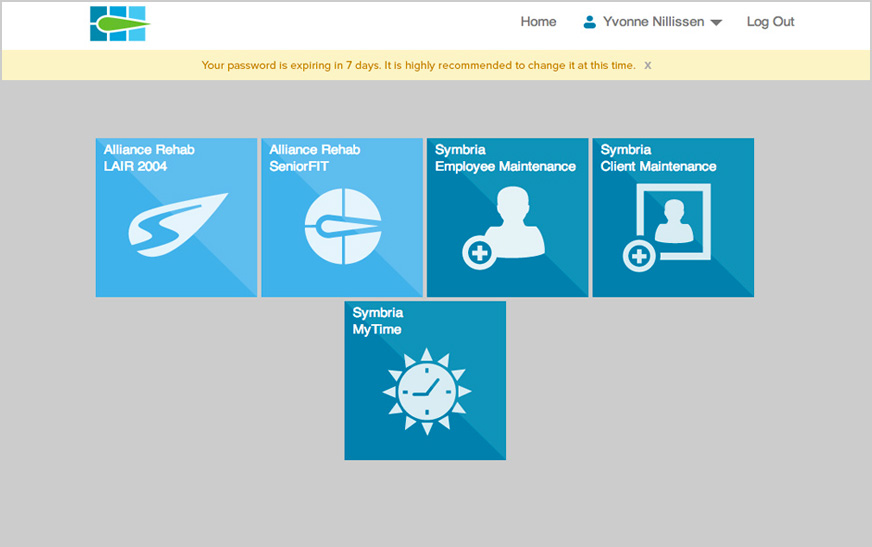The image size is (872, 547).
Task: Go to the Home page
Action: [x=538, y=22]
